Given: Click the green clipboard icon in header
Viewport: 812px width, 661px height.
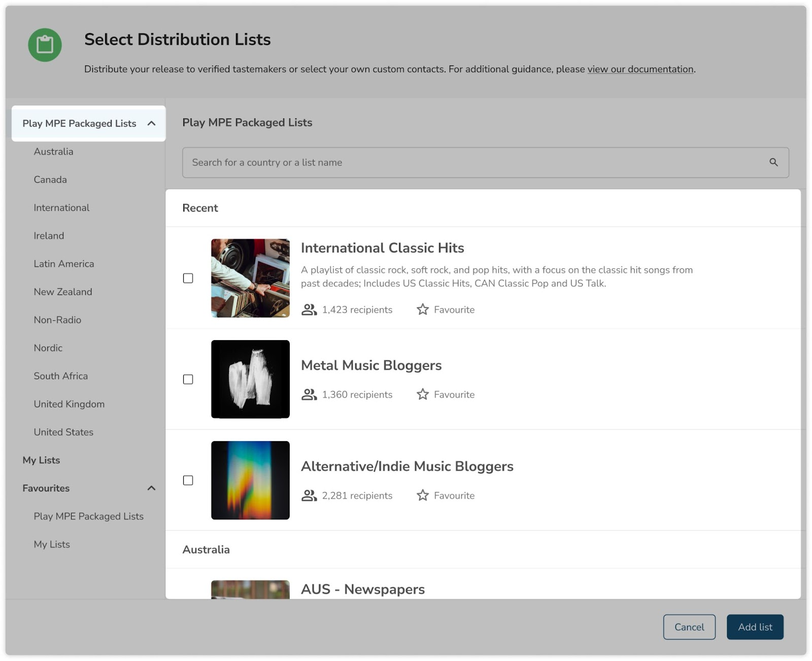Looking at the screenshot, I should [x=45, y=45].
